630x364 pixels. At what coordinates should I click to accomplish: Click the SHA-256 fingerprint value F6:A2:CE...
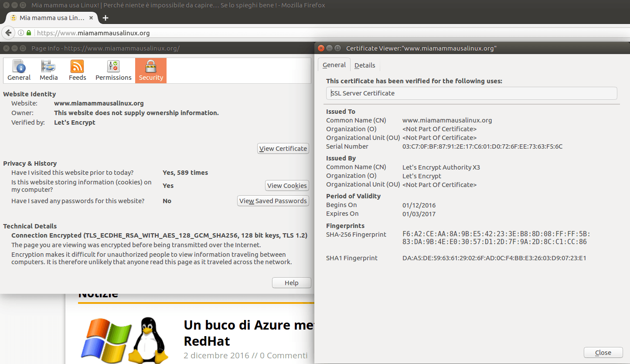tap(496, 238)
